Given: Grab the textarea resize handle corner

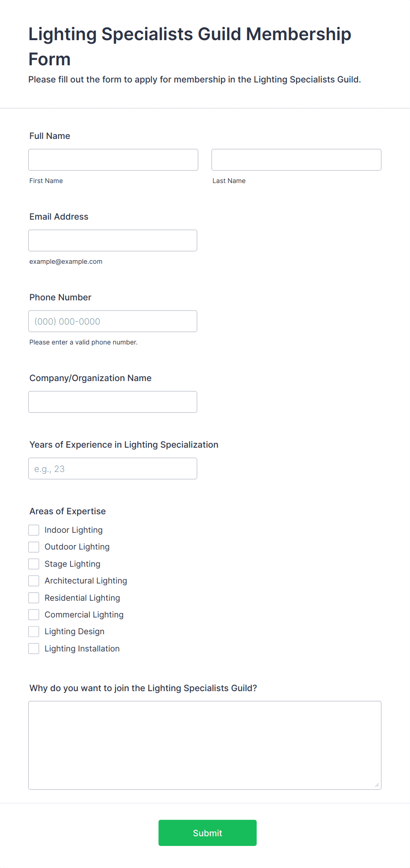Looking at the screenshot, I should [x=377, y=785].
